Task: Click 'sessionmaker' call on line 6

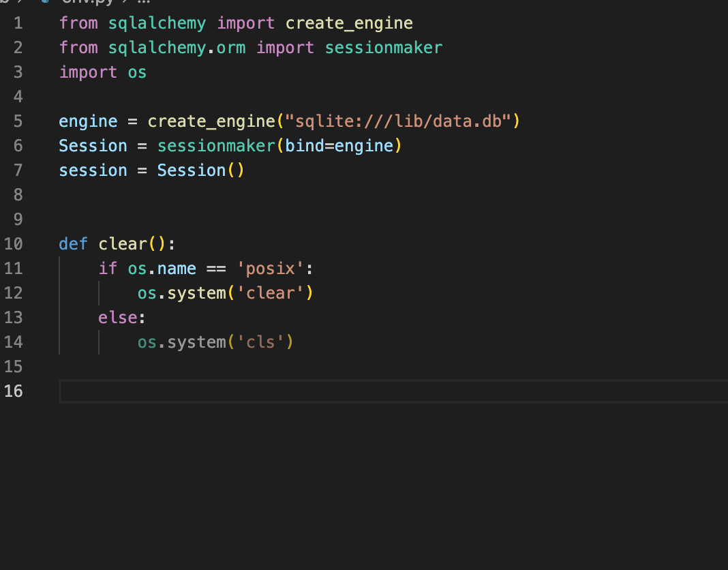Action: click(216, 146)
